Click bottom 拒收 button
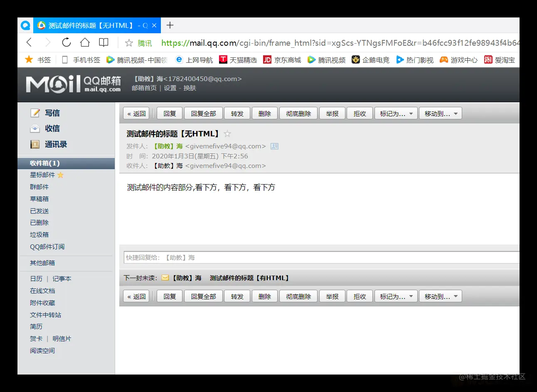537x392 pixels. (360, 296)
